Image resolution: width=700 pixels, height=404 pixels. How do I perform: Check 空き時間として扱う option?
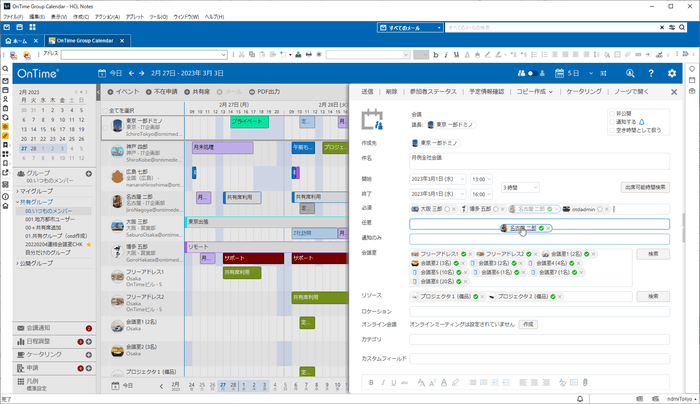pyautogui.click(x=612, y=130)
